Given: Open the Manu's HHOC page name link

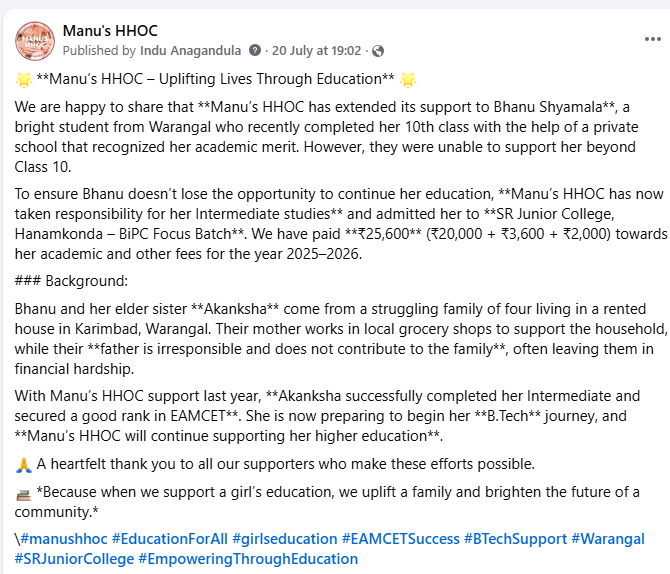Looking at the screenshot, I should click(x=110, y=31).
